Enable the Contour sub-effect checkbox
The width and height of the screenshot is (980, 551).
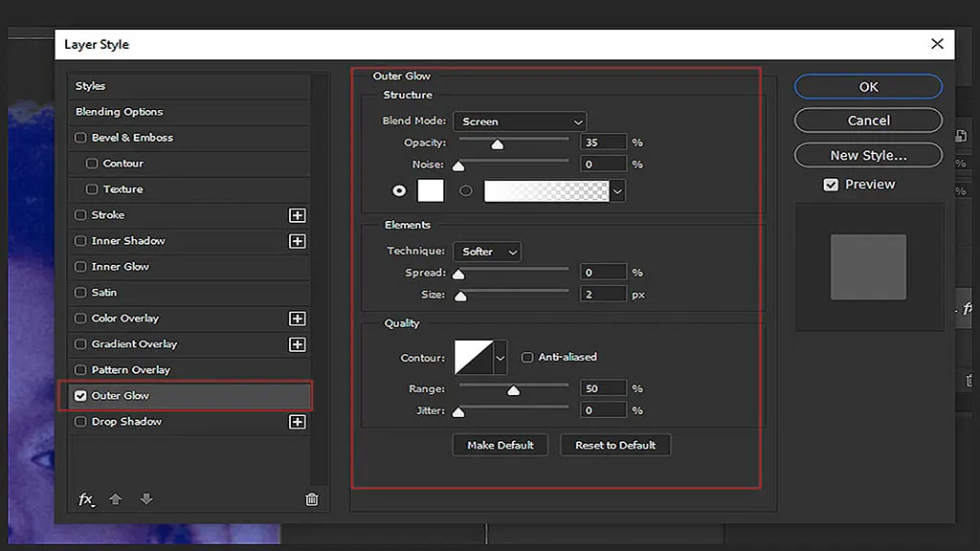(x=92, y=163)
